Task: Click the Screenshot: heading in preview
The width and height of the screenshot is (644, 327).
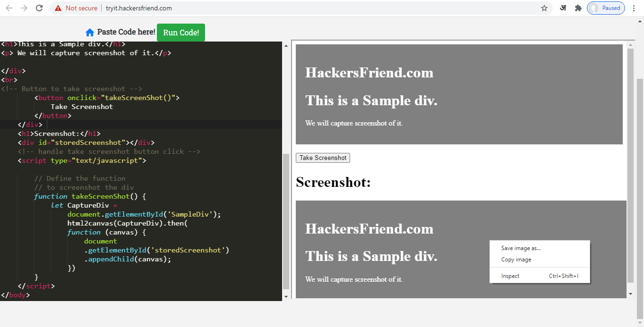Action: coord(333,182)
